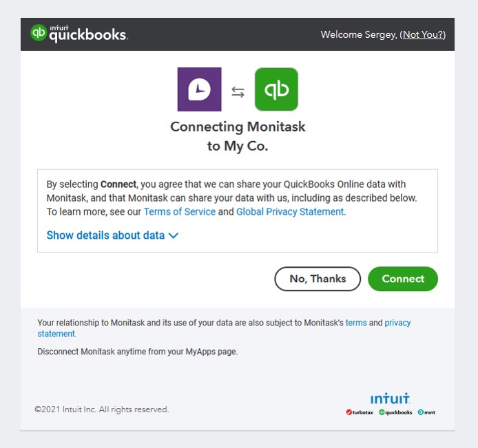This screenshot has height=448, width=478.
Task: Click the ©2021 Intuit Inc. copyright text
Action: [x=102, y=409]
